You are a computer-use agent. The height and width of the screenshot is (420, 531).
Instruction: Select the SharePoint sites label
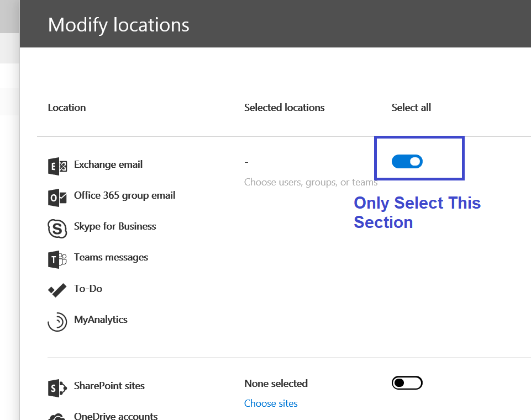pyautogui.click(x=109, y=386)
